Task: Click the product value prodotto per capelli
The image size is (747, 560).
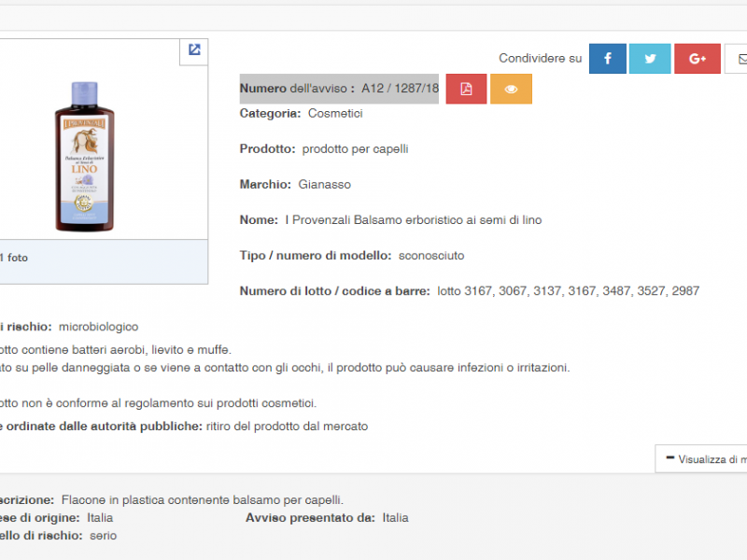Action: coord(355,149)
